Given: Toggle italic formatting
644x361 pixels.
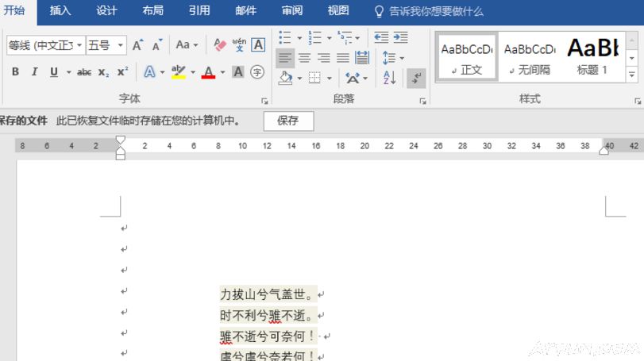Looking at the screenshot, I should (x=34, y=72).
